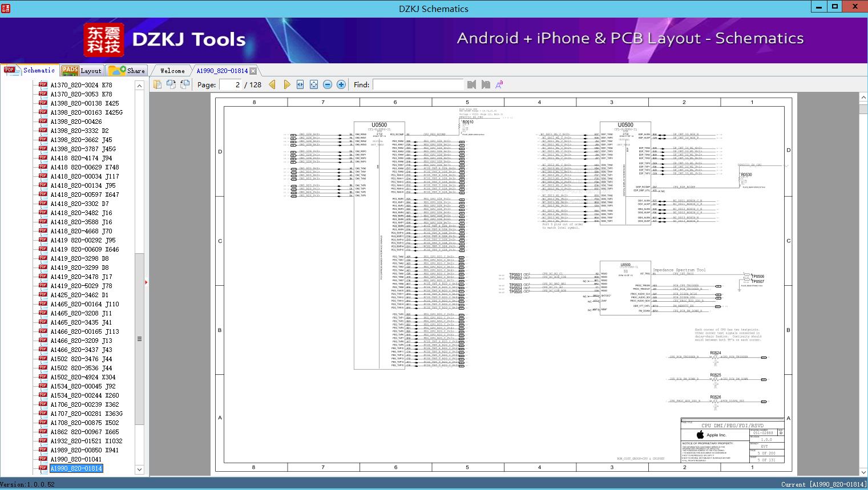Click the PDF icon beside A1990_820-01814

click(43, 468)
